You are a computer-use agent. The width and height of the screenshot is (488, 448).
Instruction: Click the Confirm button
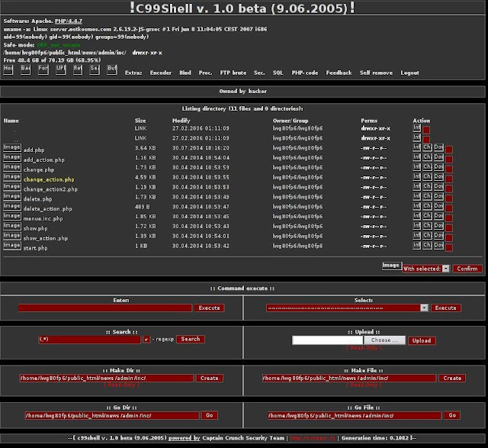click(467, 269)
